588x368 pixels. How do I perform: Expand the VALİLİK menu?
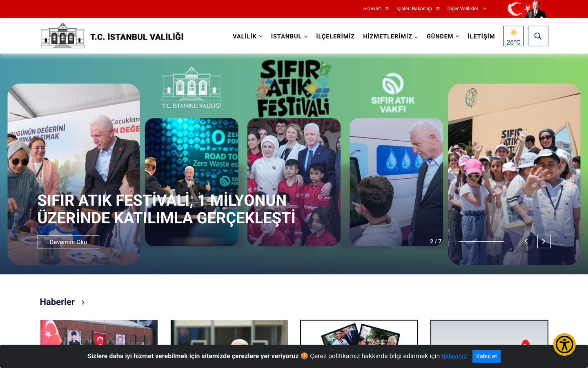tap(247, 36)
